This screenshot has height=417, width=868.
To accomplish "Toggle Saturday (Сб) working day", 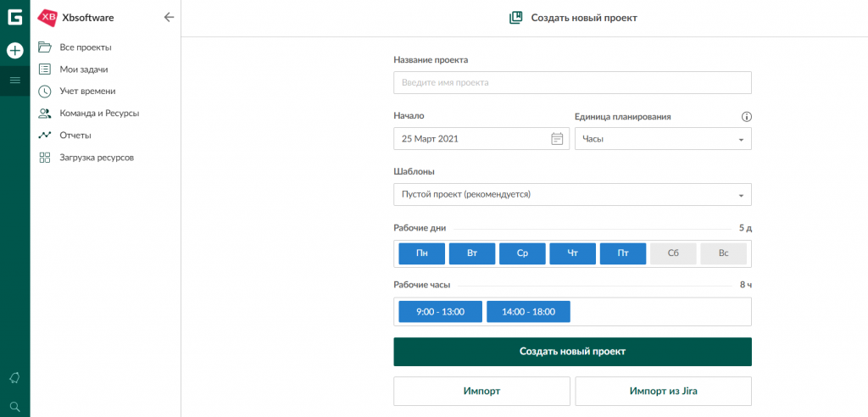I will pos(673,253).
